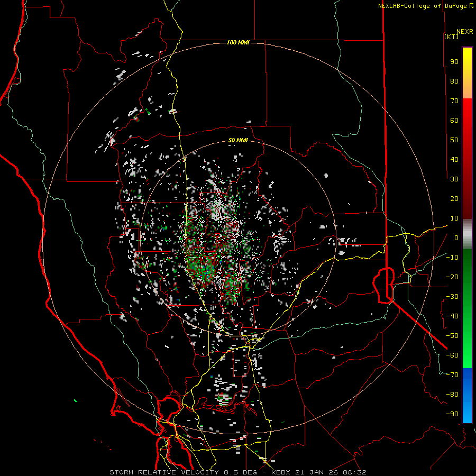Select the -70 value on velocity scale
The image size is (476, 476).
(452, 375)
